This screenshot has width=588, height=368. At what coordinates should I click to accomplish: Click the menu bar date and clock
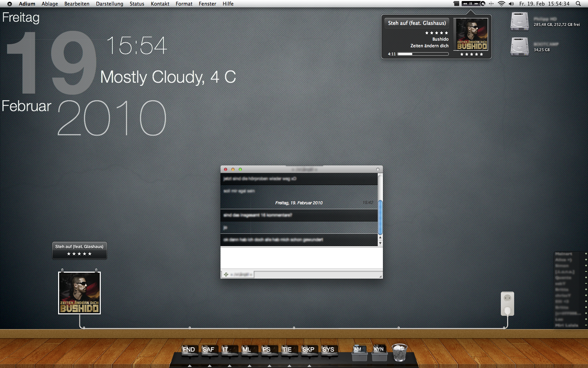(544, 4)
